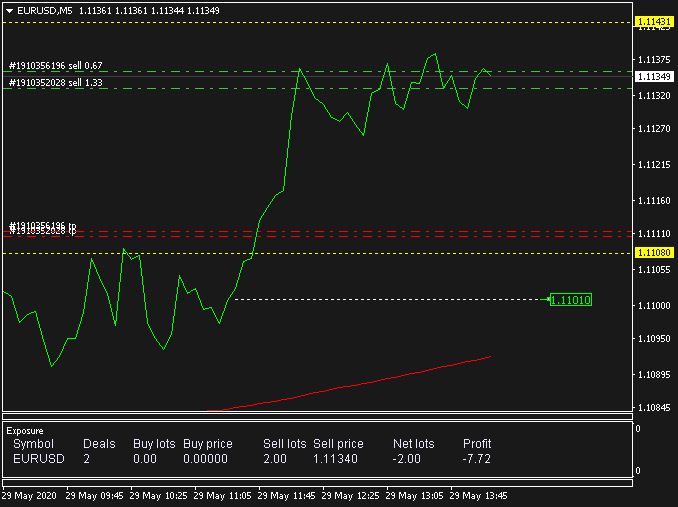Click the current price tag 1.11349
Image resolution: width=678 pixels, height=507 pixels.
pyautogui.click(x=654, y=77)
